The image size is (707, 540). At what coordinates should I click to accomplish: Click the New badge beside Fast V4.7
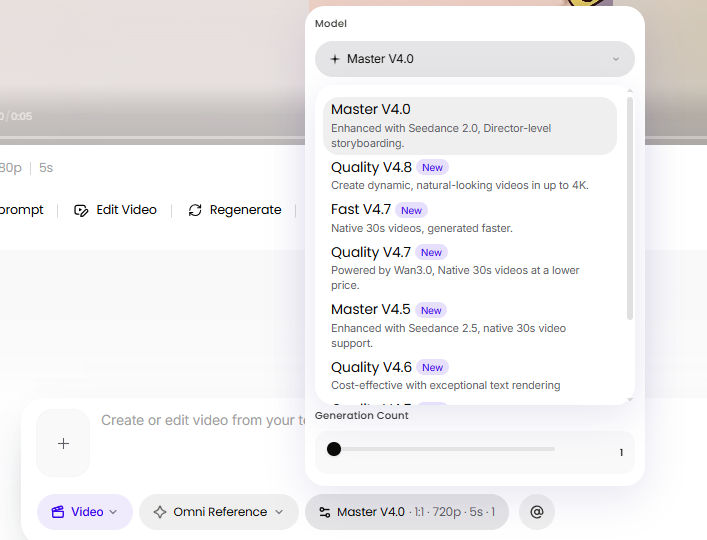coord(411,211)
